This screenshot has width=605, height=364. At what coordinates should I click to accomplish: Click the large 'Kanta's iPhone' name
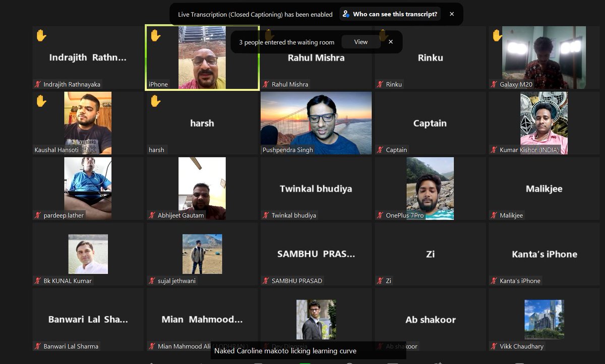pos(544,254)
